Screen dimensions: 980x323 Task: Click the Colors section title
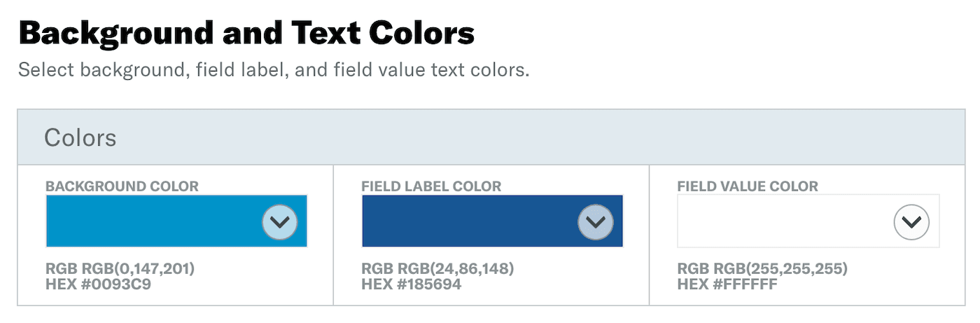coord(80,137)
